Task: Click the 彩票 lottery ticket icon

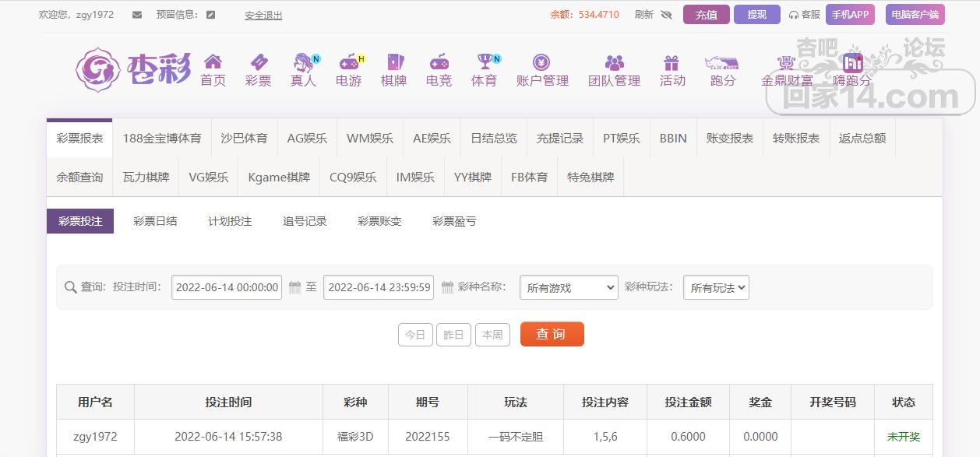Action: point(258,62)
